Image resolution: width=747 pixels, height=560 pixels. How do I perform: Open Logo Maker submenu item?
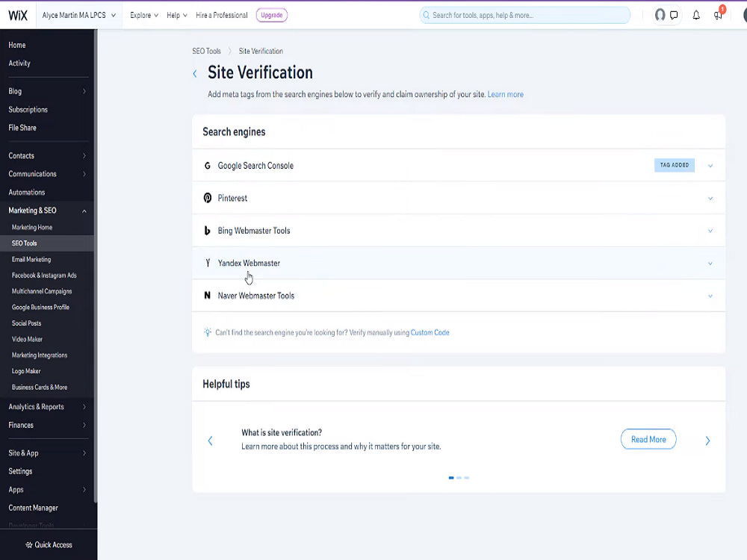click(x=26, y=371)
